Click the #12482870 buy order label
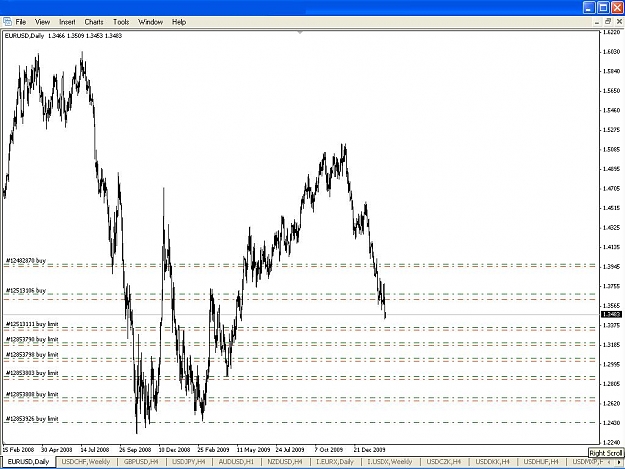 pyautogui.click(x=26, y=261)
